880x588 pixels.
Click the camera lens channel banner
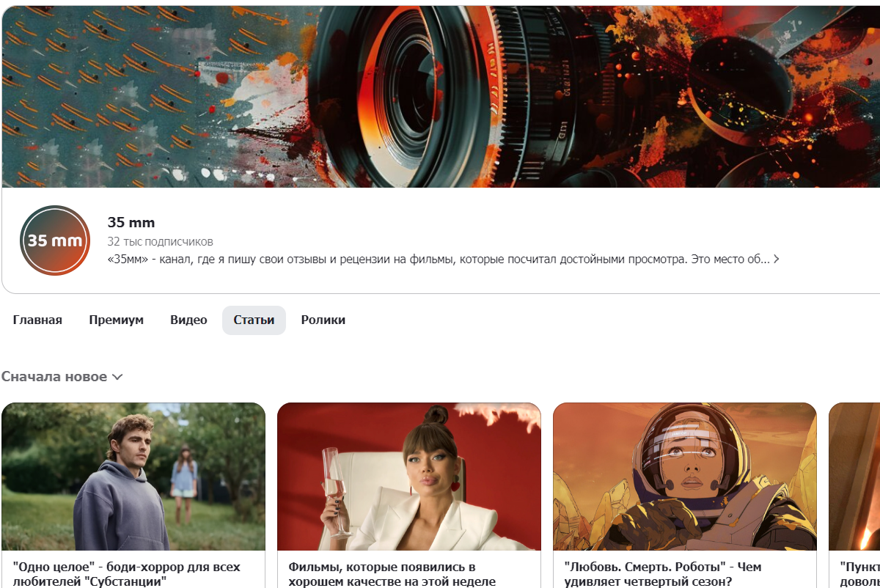[440, 97]
